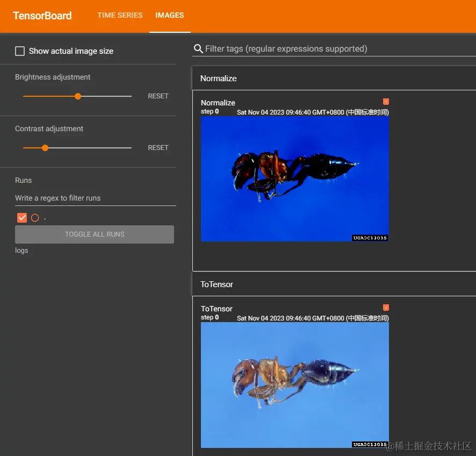Click 'step 0' under ToTensor card
Screen dimensions: 476x456
(210, 317)
